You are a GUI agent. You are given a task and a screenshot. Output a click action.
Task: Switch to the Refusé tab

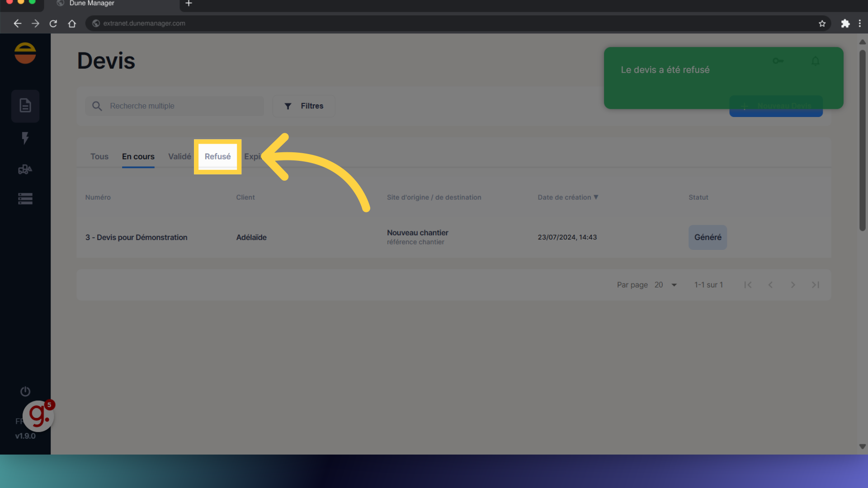(217, 156)
